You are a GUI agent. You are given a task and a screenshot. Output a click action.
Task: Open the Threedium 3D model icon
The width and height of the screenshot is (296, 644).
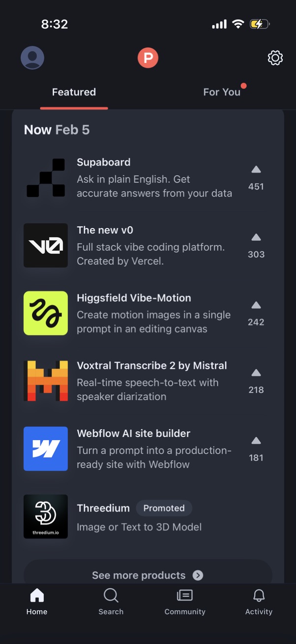coord(45,516)
